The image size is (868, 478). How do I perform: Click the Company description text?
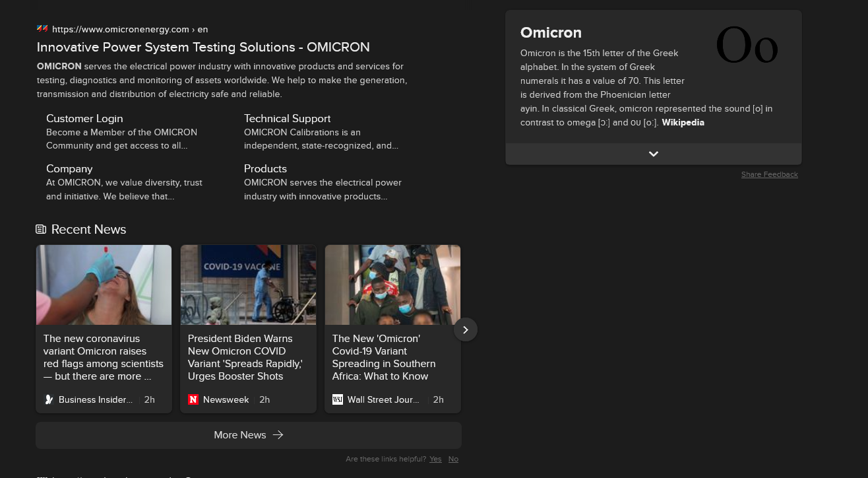[x=124, y=189]
